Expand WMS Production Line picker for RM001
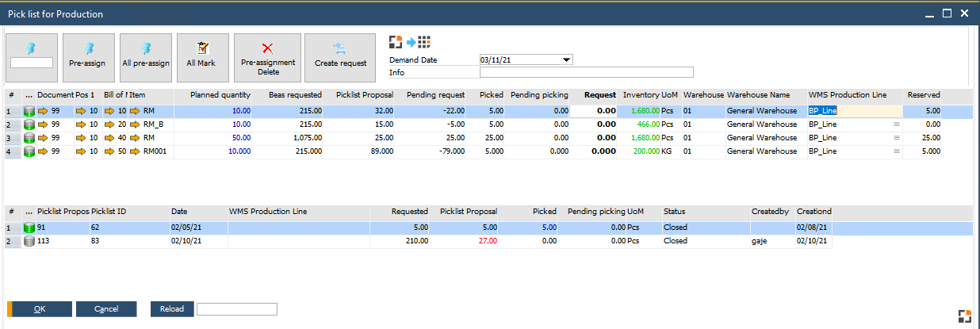This screenshot has width=980, height=329. pyautogui.click(x=897, y=151)
